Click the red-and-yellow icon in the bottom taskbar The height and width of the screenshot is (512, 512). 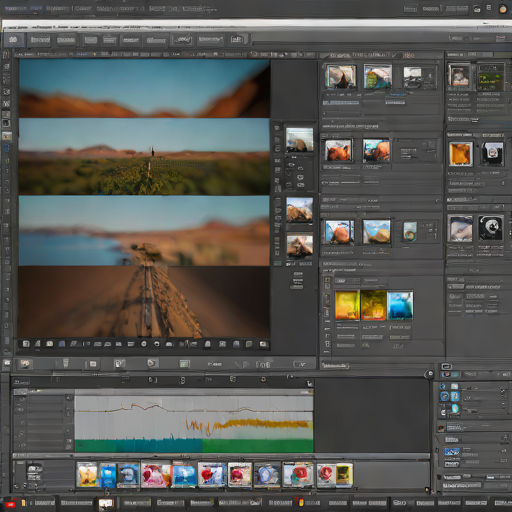(x=301, y=502)
